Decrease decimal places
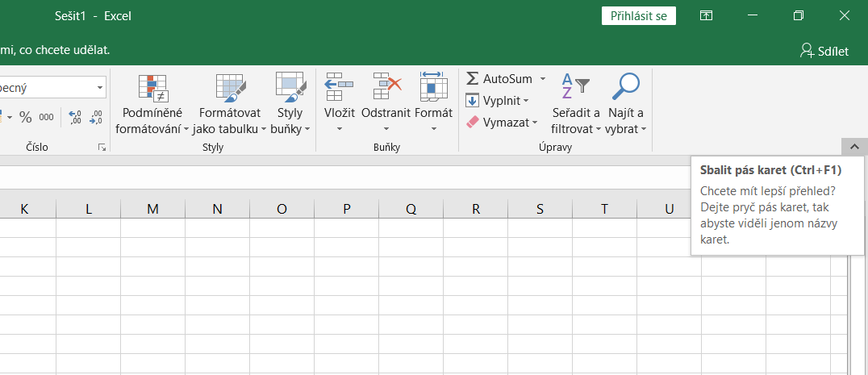 pos(96,117)
